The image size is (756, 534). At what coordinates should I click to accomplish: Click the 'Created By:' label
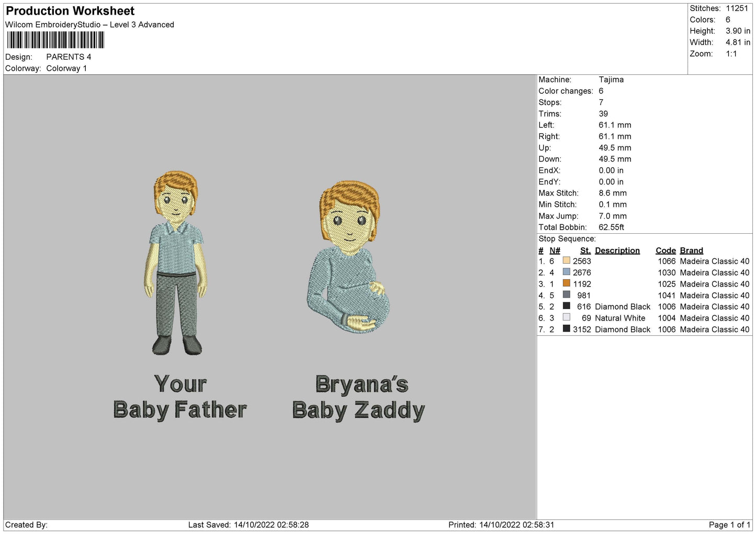point(26,525)
